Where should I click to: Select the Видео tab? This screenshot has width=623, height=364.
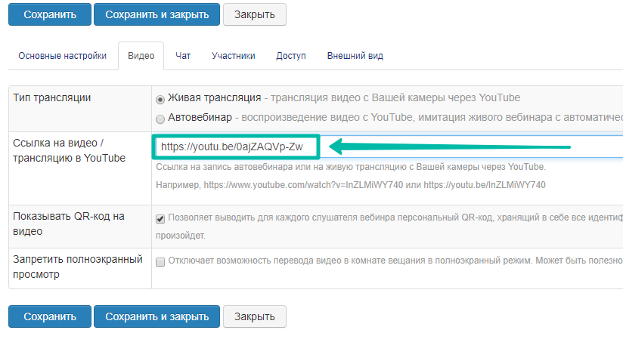141,56
